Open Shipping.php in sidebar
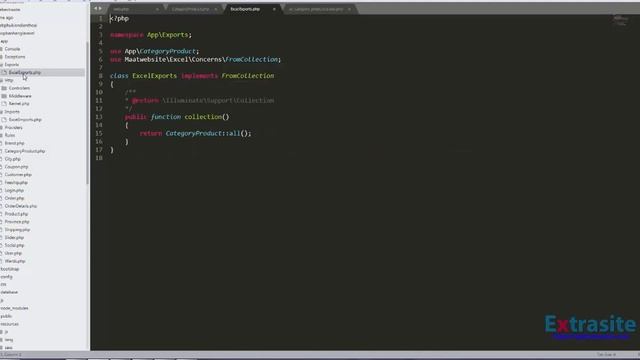This screenshot has height=360, width=640. point(17,229)
